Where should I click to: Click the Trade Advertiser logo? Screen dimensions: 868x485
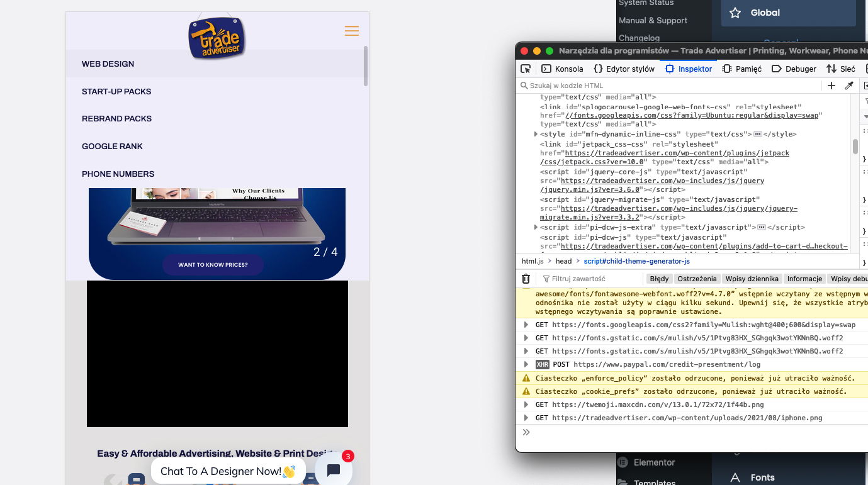(x=217, y=38)
